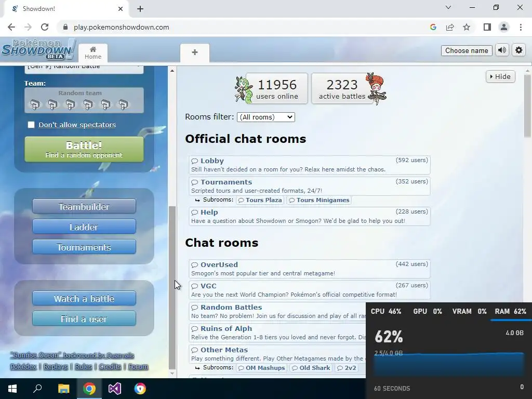Screen dimensions: 532x399
Task: Open the Chrome profile avatar
Action: 504,27
